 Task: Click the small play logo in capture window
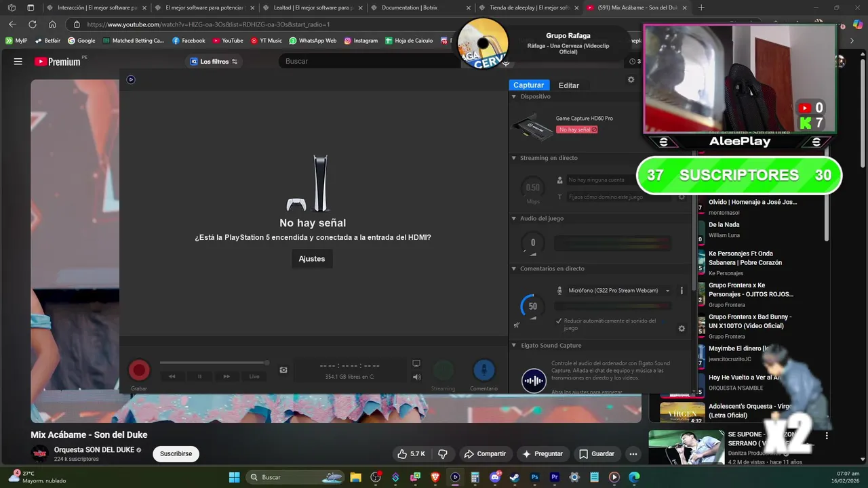point(131,79)
